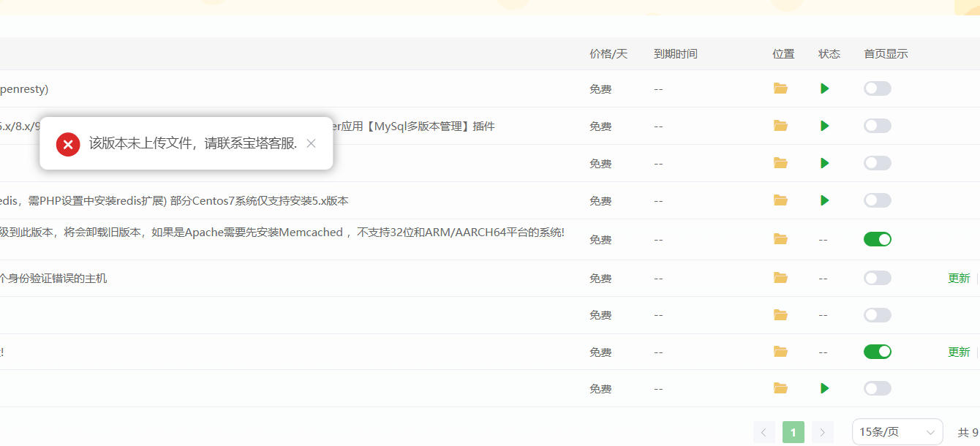Open folder icon in 身份验证错误的主机 row
The image size is (980, 446).
780,278
